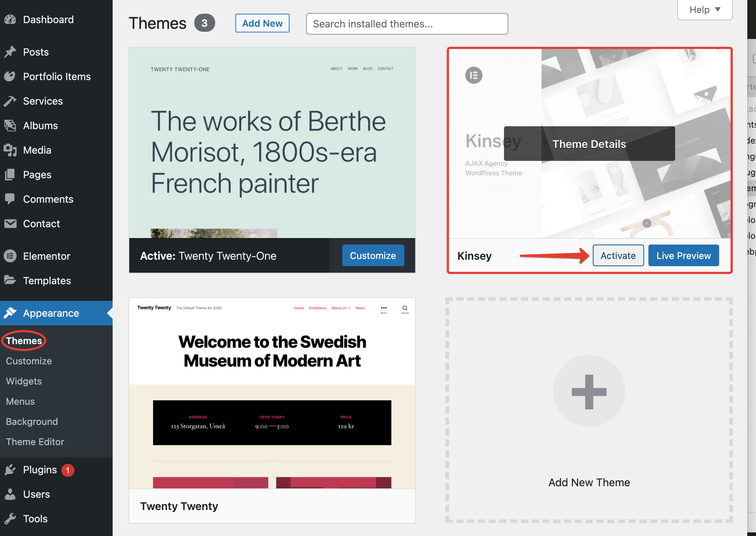
Task: Click the Comments speech bubble icon
Action: [10, 199]
